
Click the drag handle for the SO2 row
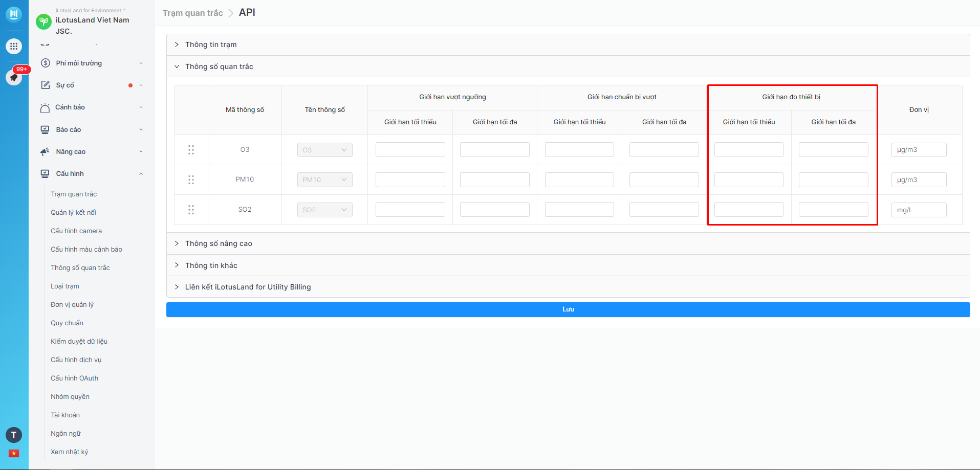(x=191, y=210)
